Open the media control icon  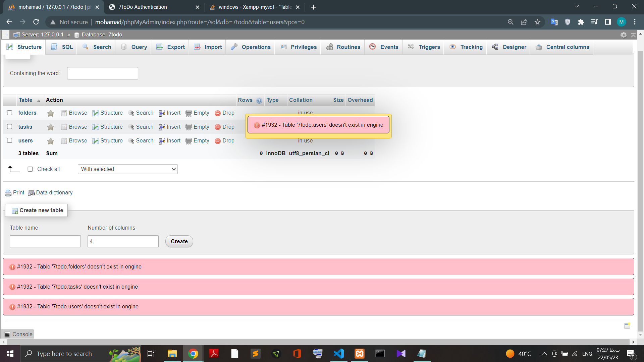[594, 22]
